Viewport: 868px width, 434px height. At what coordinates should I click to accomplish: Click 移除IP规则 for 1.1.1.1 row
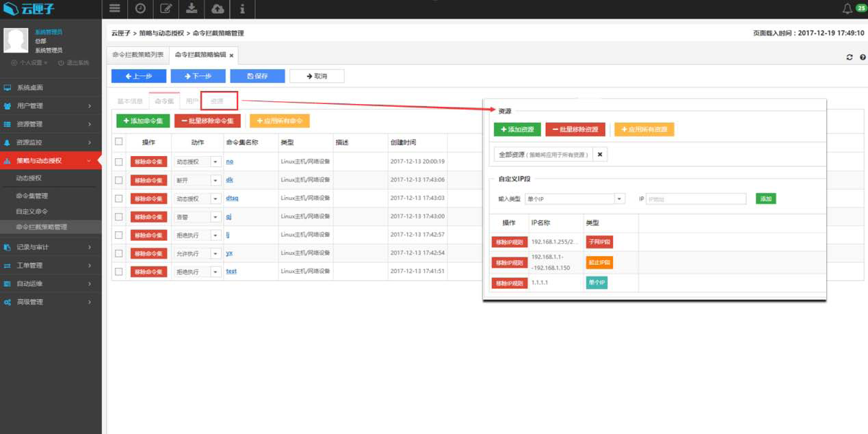[x=510, y=283]
